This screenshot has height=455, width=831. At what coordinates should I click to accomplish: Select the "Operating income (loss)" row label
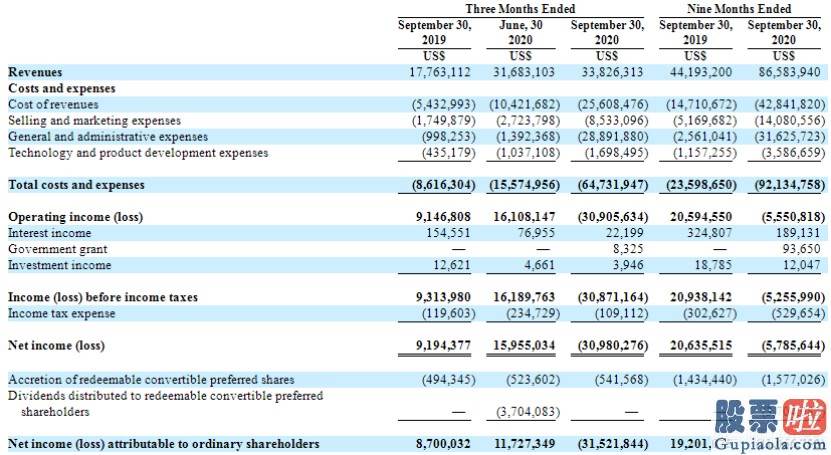tap(75, 217)
